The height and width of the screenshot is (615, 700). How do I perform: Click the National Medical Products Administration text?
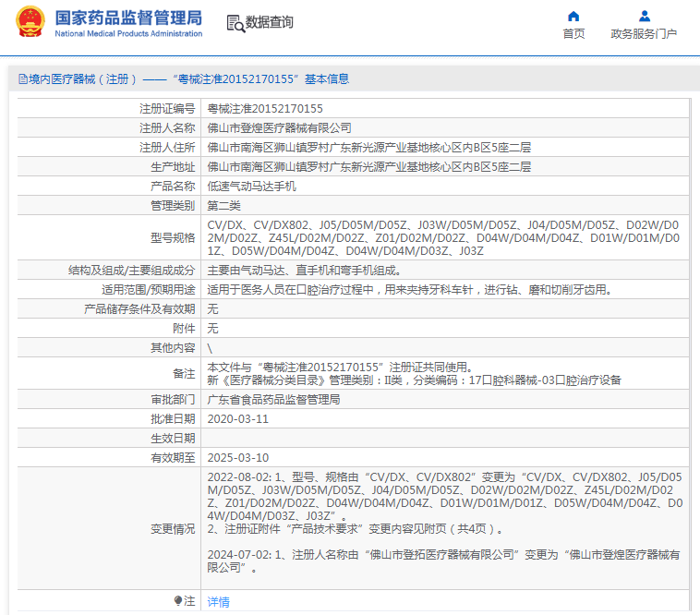[128, 33]
